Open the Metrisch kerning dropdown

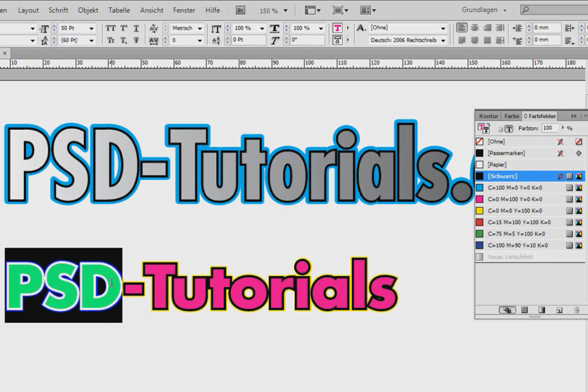[x=199, y=28]
